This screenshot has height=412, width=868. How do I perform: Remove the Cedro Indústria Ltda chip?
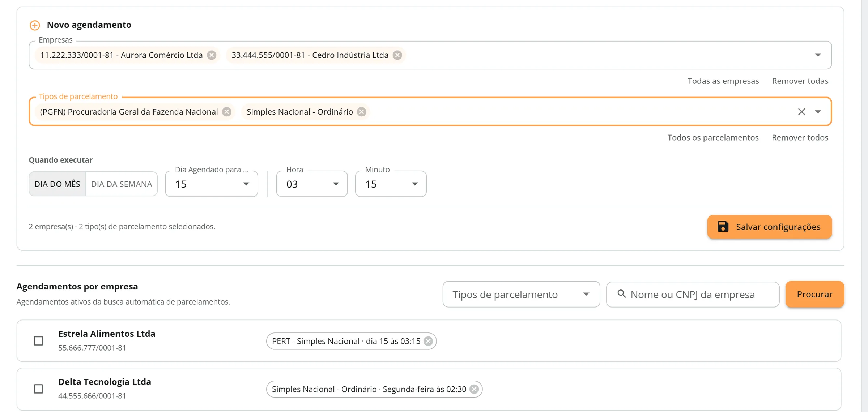397,55
